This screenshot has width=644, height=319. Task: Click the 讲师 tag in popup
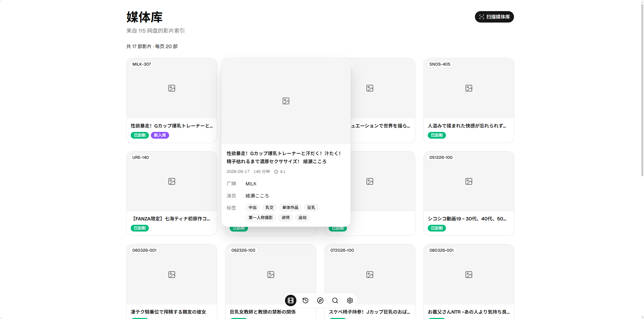point(286,218)
